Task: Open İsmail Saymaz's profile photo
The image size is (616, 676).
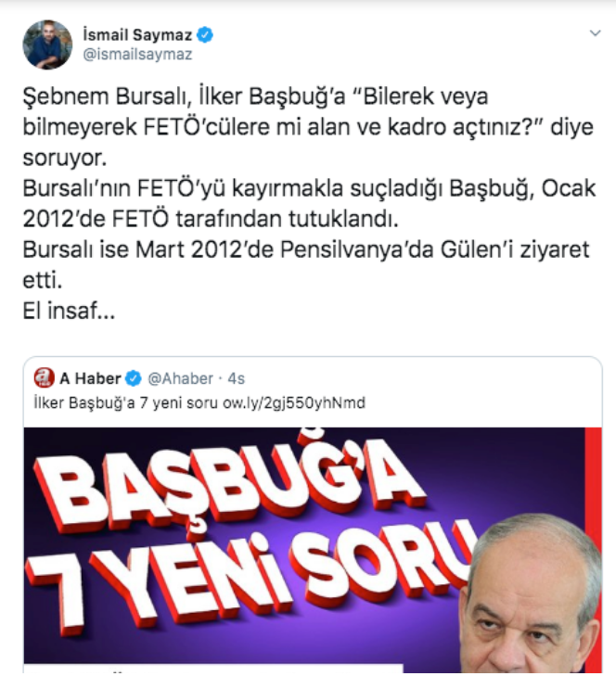Action: tap(47, 45)
